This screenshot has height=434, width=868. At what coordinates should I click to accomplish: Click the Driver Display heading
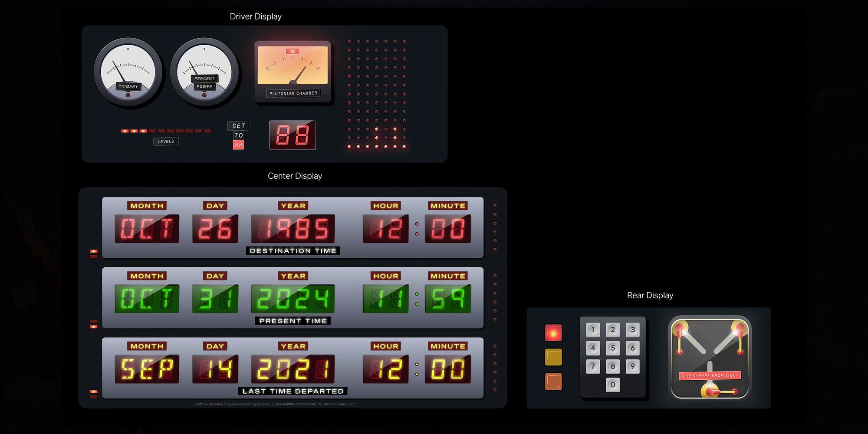(256, 16)
